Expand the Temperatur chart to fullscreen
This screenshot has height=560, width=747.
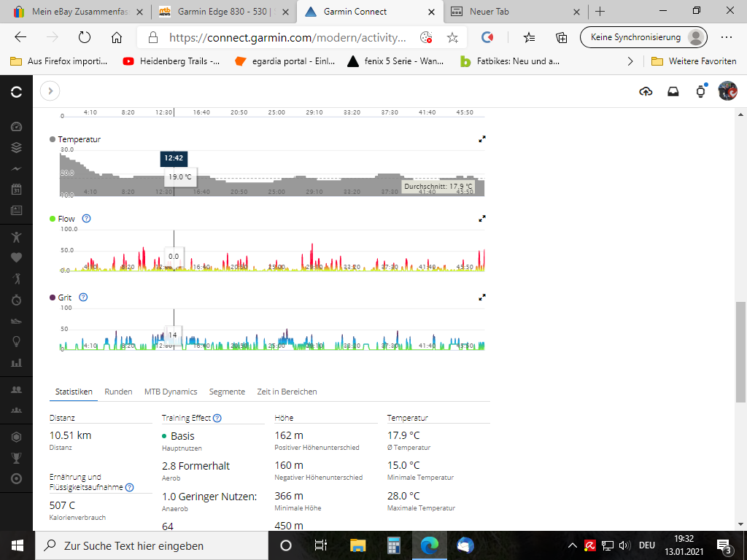(481, 139)
